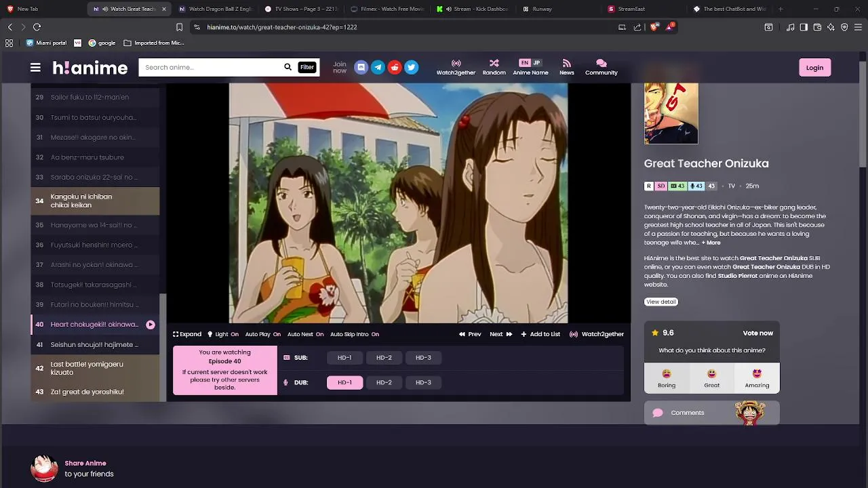This screenshot has height=488, width=868.
Task: Click the HiAnime logo
Action: (90, 67)
